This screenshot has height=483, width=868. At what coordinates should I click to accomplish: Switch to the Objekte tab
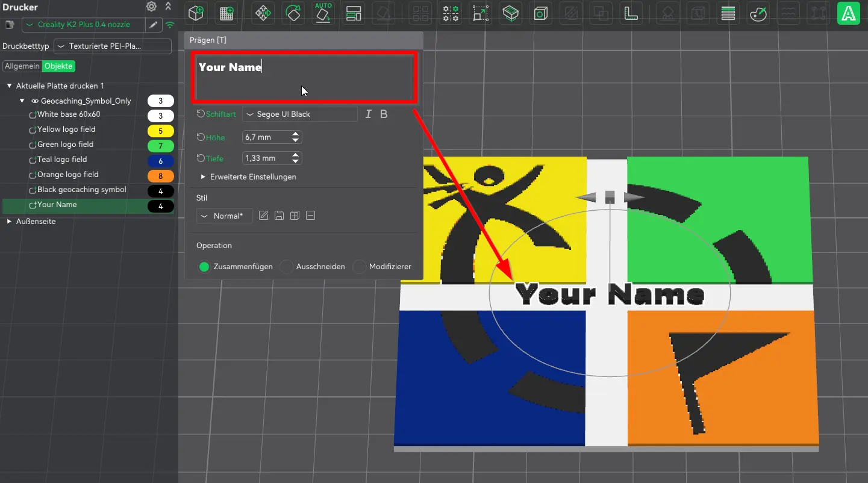coord(58,66)
